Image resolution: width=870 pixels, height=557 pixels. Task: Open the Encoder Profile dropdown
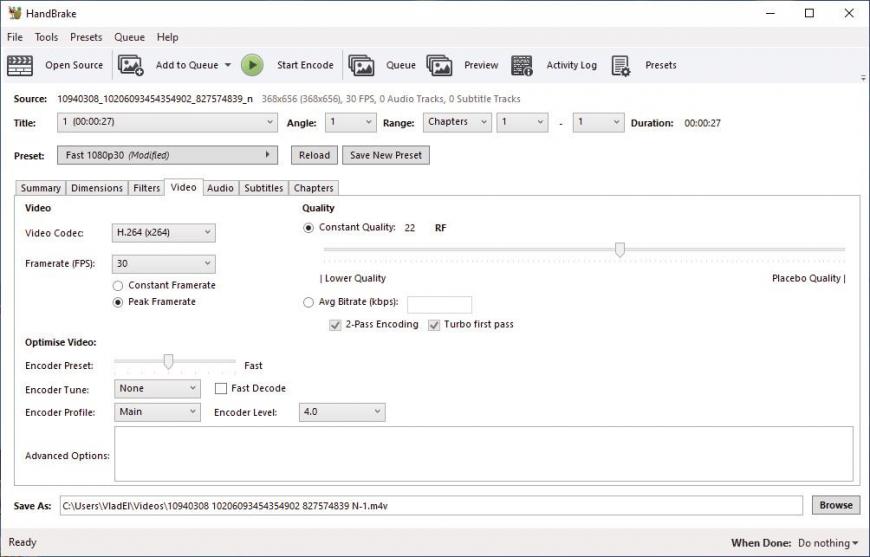[158, 412]
